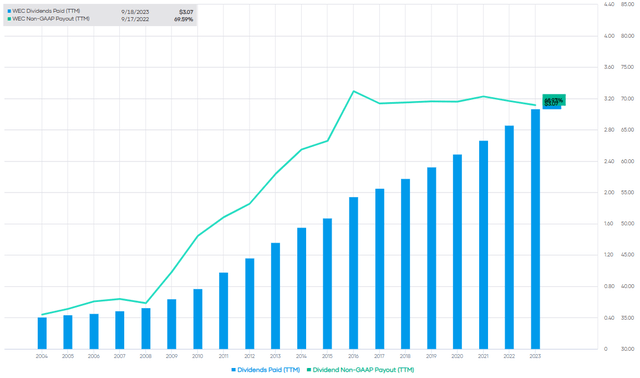Click the 2013 x-axis year label
Screen dimensions: 640x378
click(x=276, y=356)
